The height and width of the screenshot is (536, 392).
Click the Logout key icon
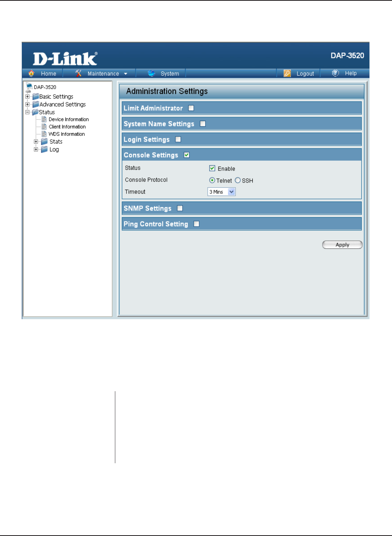(x=287, y=73)
